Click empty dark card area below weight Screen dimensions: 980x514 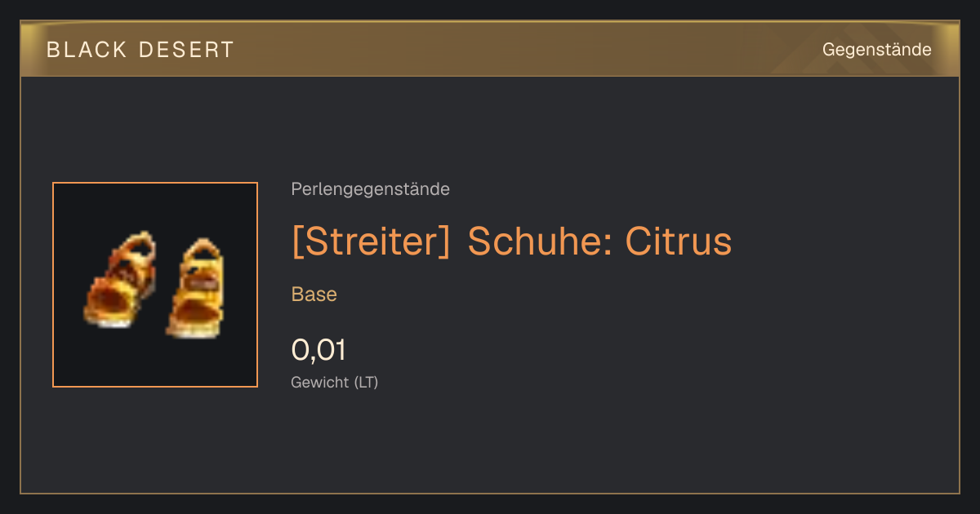pyautogui.click(x=490, y=445)
